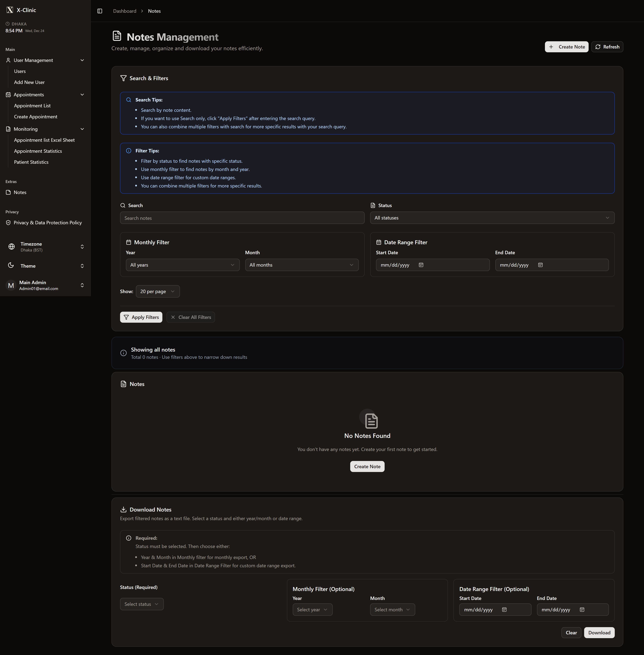Open download section Start Date calendar icon

click(504, 610)
